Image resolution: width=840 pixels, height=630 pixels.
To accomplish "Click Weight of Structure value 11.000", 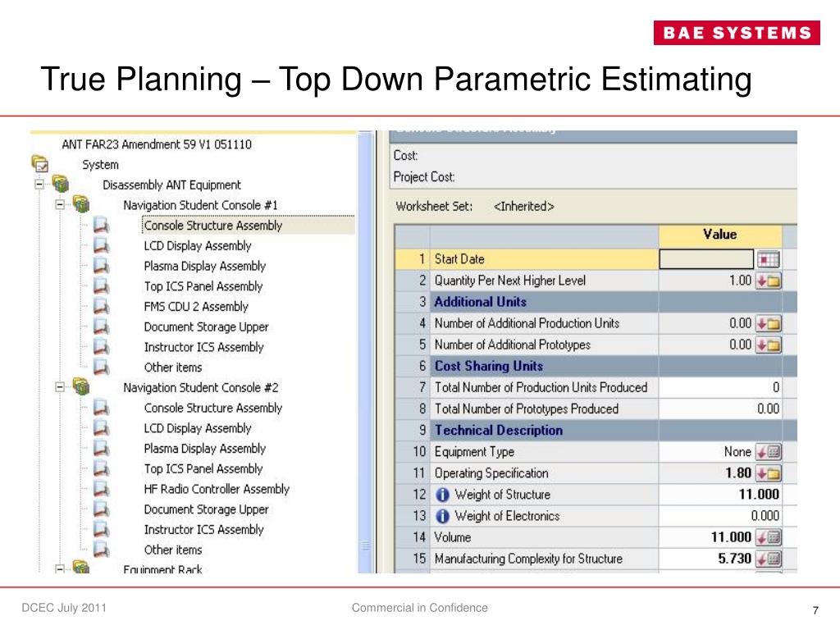I will click(x=759, y=495).
